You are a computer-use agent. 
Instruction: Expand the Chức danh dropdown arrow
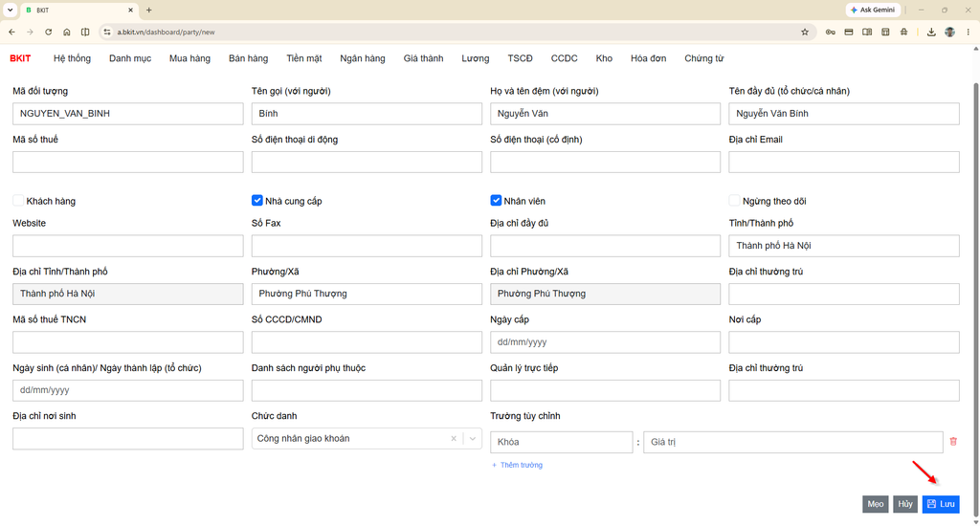coord(473,439)
